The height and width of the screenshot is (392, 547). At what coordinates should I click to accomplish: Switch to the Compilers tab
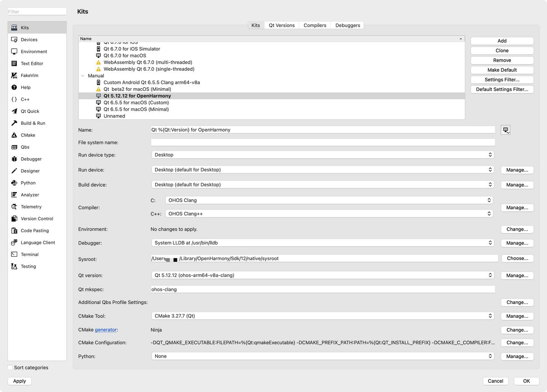(315, 25)
